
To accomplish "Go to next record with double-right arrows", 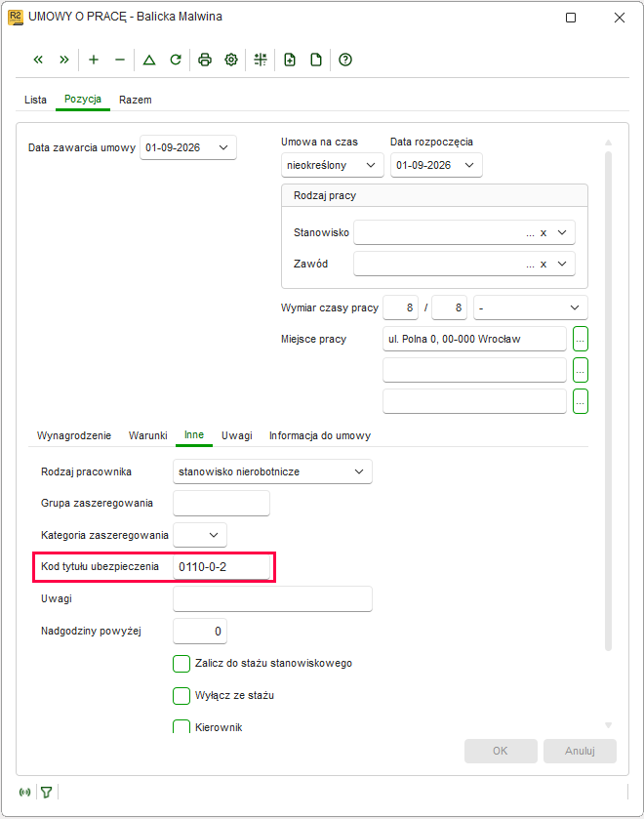I will pyautogui.click(x=63, y=60).
